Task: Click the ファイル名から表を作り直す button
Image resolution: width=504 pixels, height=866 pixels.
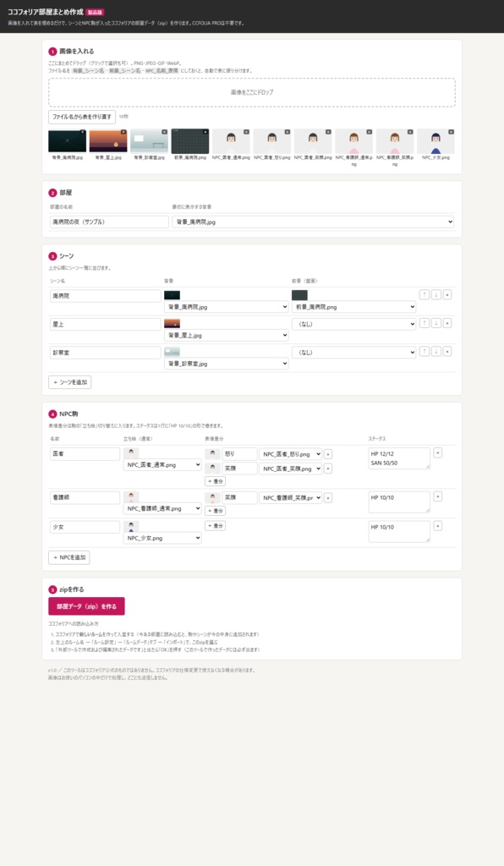Action: [82, 117]
